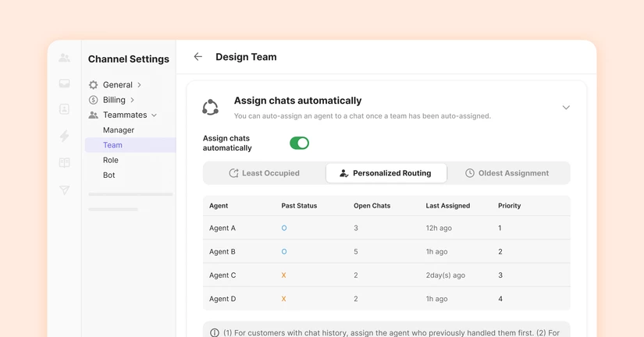
Task: Select the Agent D row name
Action: click(x=222, y=299)
